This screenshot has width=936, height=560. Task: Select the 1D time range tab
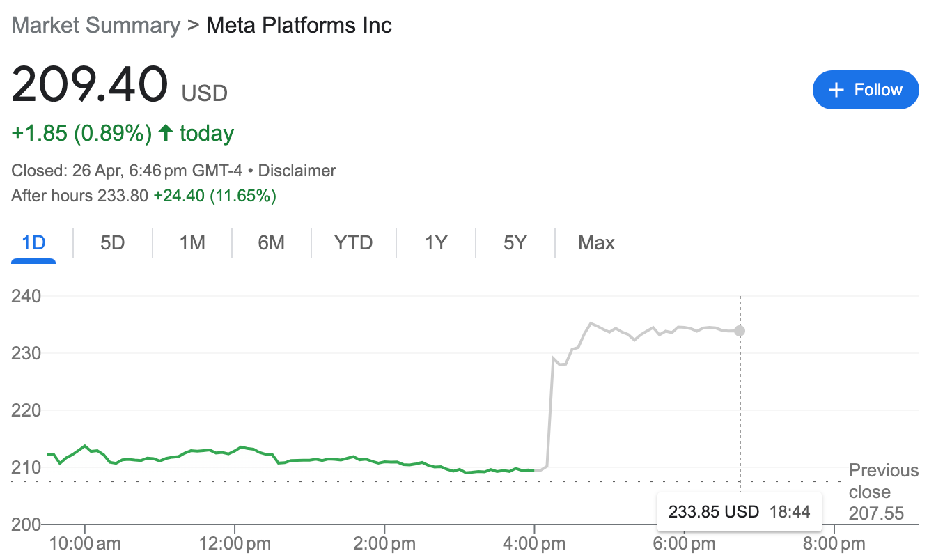(33, 243)
